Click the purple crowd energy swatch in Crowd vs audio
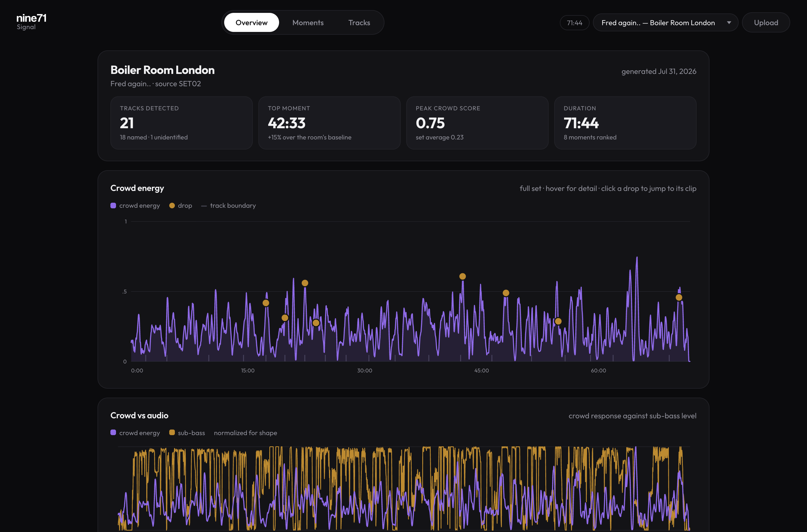 point(113,433)
